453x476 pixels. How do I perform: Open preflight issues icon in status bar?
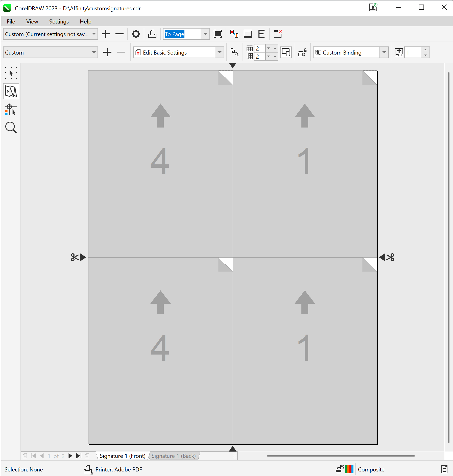444,469
